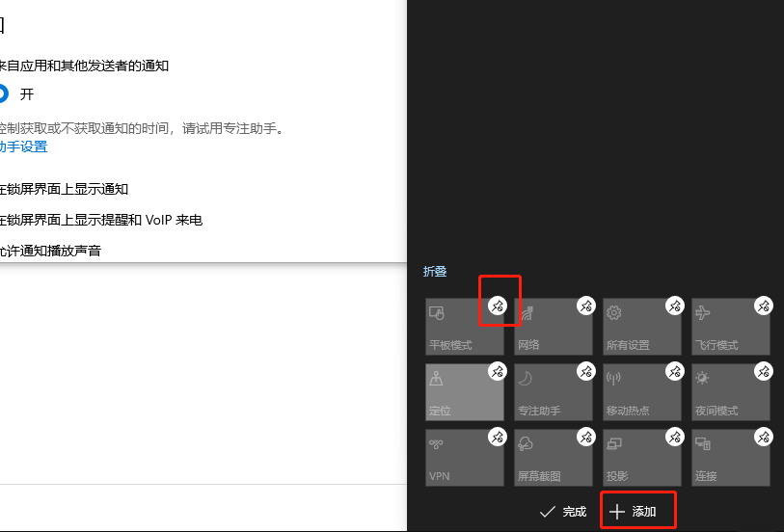Select the VPN tile
Image resolution: width=784 pixels, height=532 pixels.
coord(465,458)
